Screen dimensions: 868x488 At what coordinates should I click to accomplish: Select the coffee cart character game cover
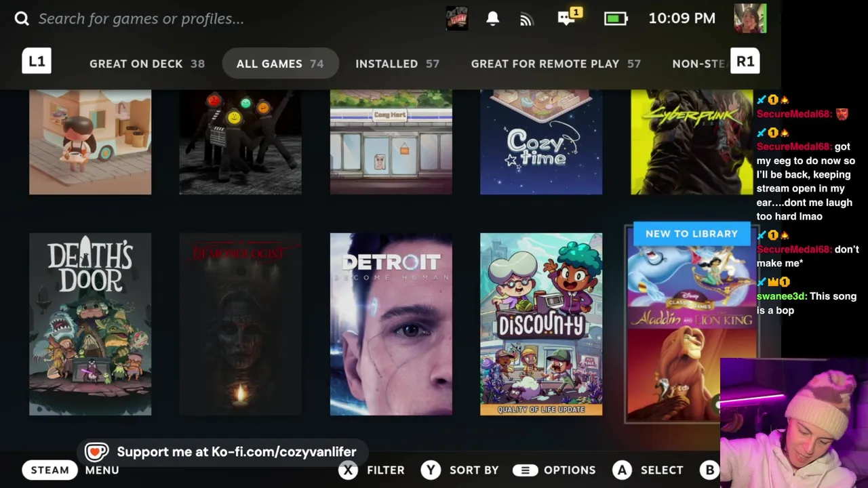(90, 142)
